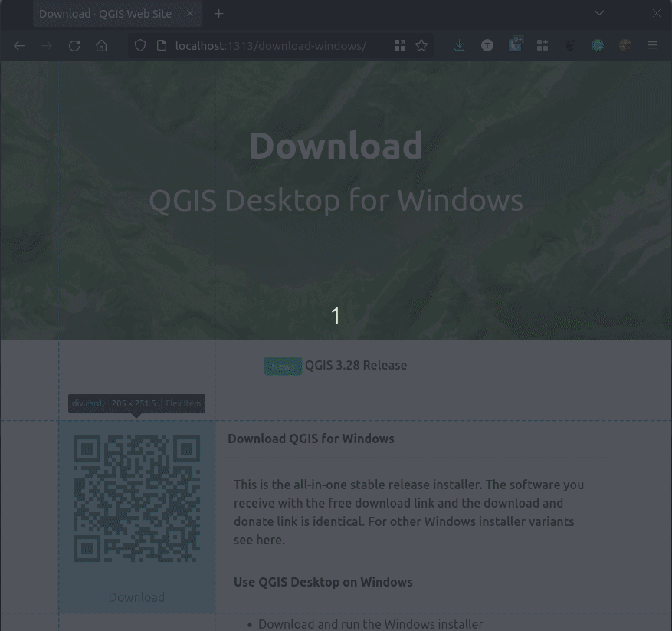Open site information page icon in URL bar
672x631 pixels.
(162, 45)
